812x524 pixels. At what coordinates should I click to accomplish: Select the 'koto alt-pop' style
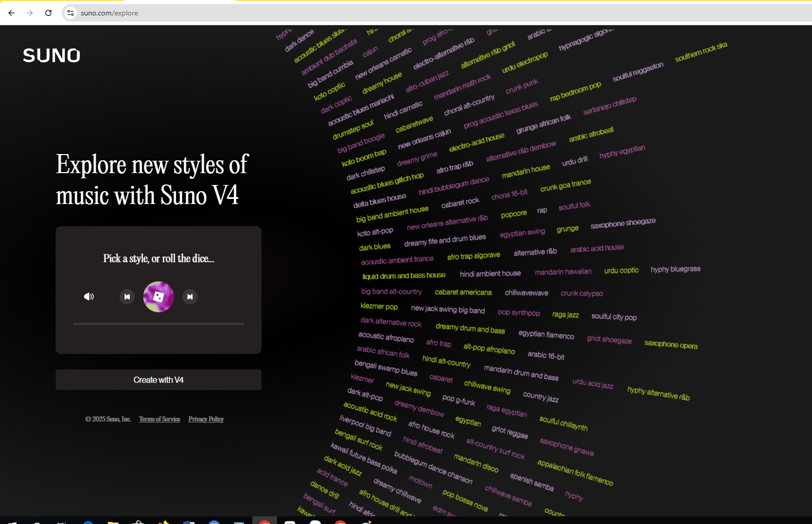[375, 232]
